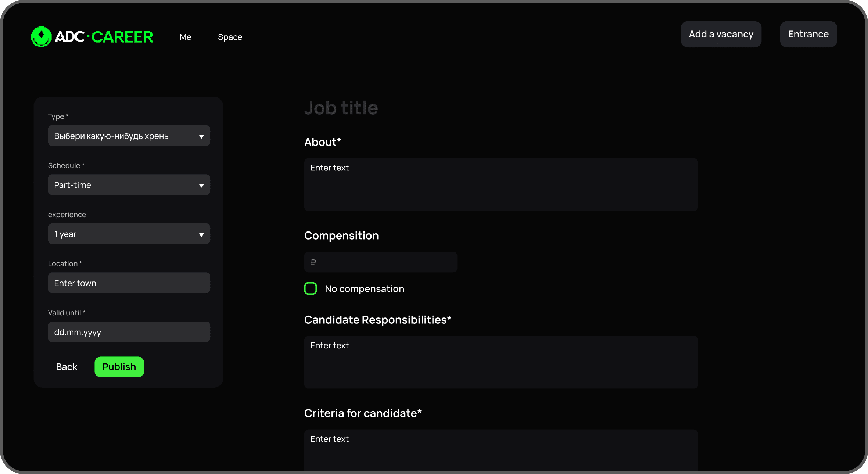Open the Type select box

(125, 136)
